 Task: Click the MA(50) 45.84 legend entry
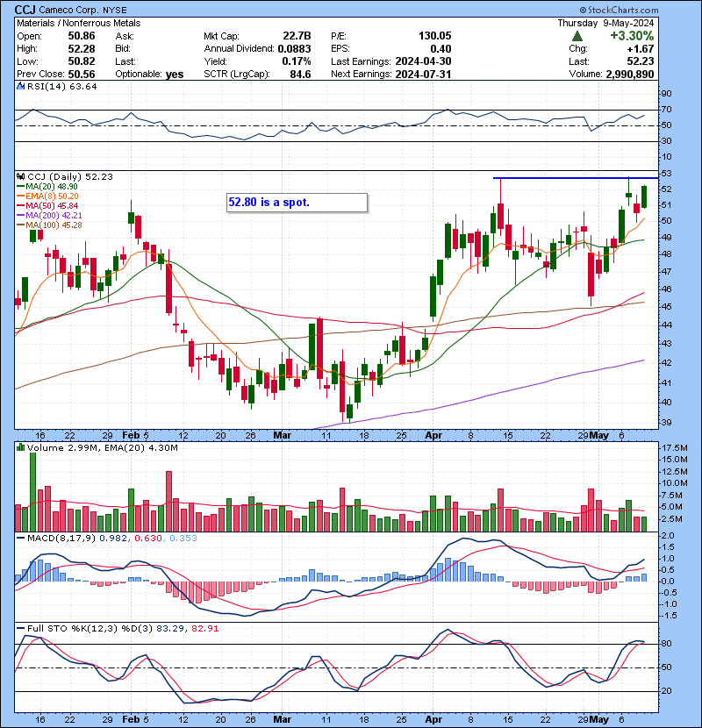click(47, 205)
